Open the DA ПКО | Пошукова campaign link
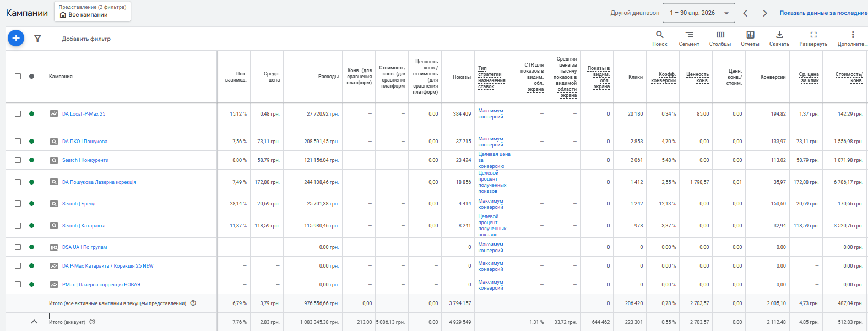Viewport: 868px width, 331px height. click(85, 142)
